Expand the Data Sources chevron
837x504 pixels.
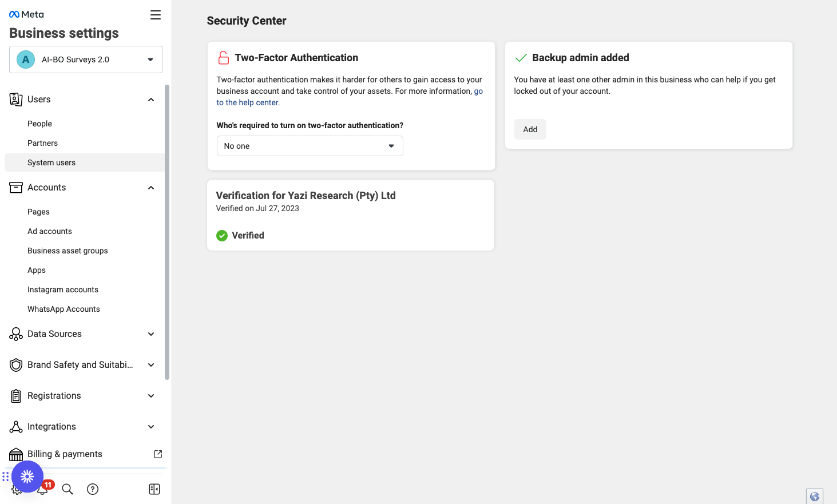151,334
